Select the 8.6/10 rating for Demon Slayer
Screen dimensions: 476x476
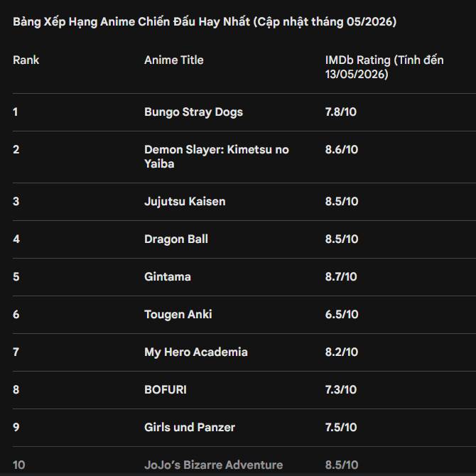[342, 150]
